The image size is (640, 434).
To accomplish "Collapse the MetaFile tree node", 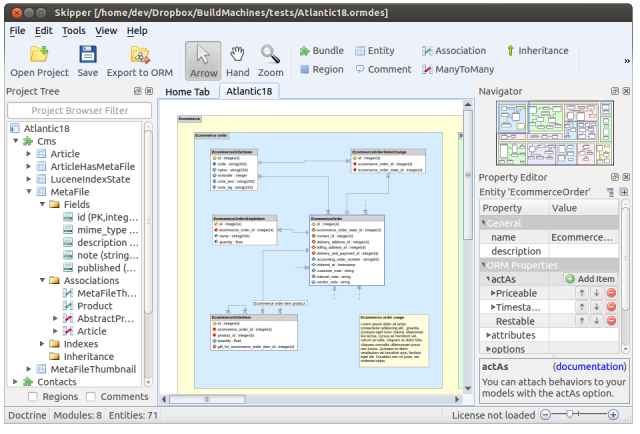I will [30, 190].
